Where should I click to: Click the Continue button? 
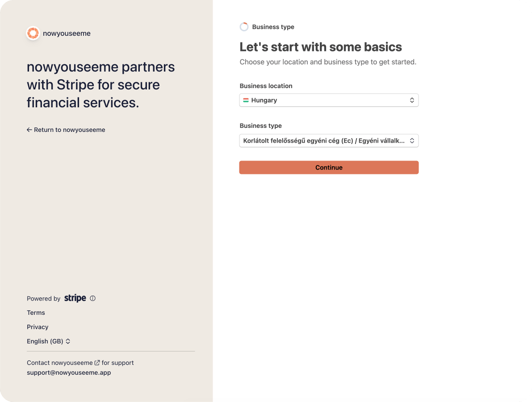point(329,167)
